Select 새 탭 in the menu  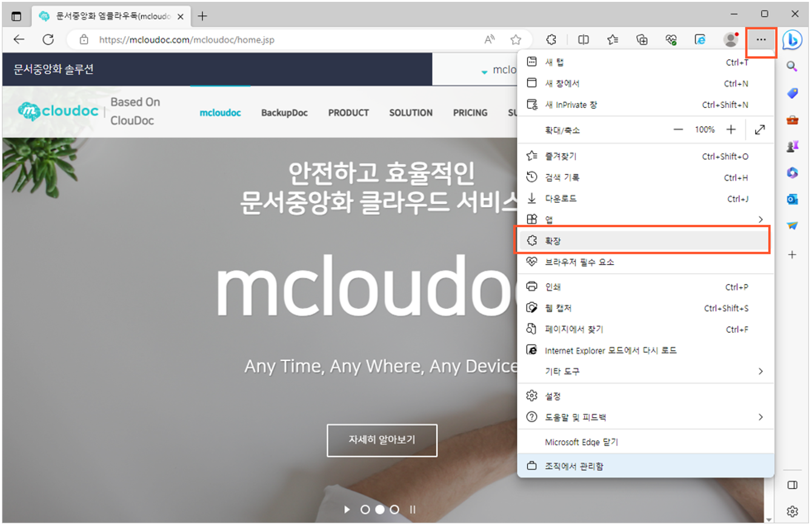tap(645, 62)
